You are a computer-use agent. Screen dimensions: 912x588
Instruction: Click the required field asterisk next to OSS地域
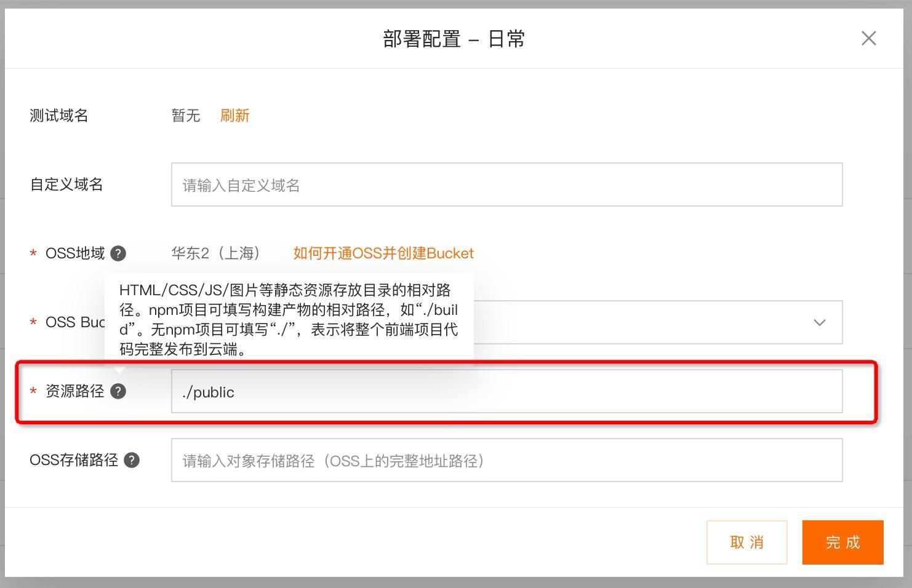[x=33, y=254]
